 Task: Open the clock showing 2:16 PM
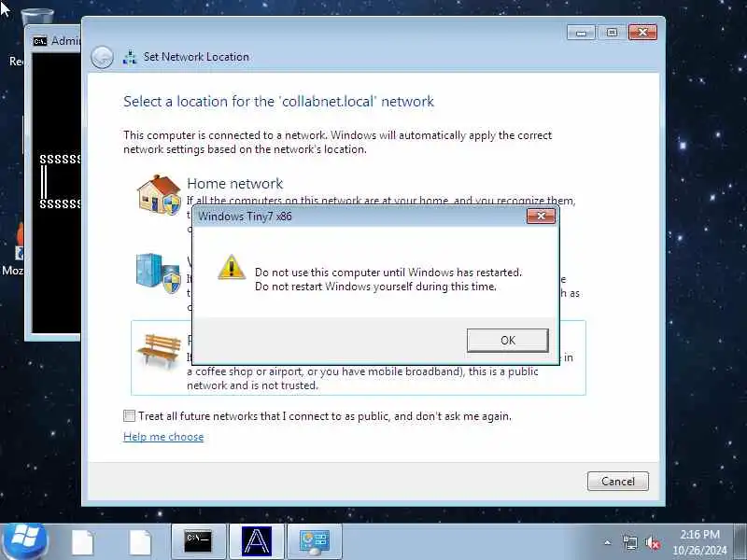699,542
